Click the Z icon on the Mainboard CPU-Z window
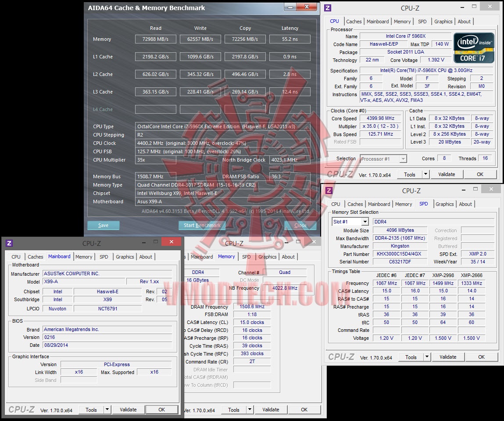This screenshot has height=421, width=504. [10, 242]
